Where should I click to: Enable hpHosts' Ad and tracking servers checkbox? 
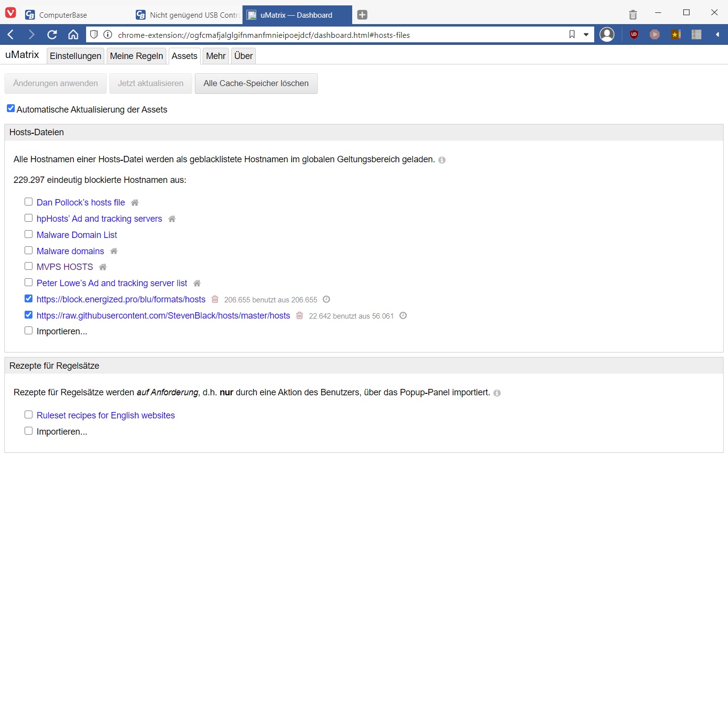(x=29, y=218)
